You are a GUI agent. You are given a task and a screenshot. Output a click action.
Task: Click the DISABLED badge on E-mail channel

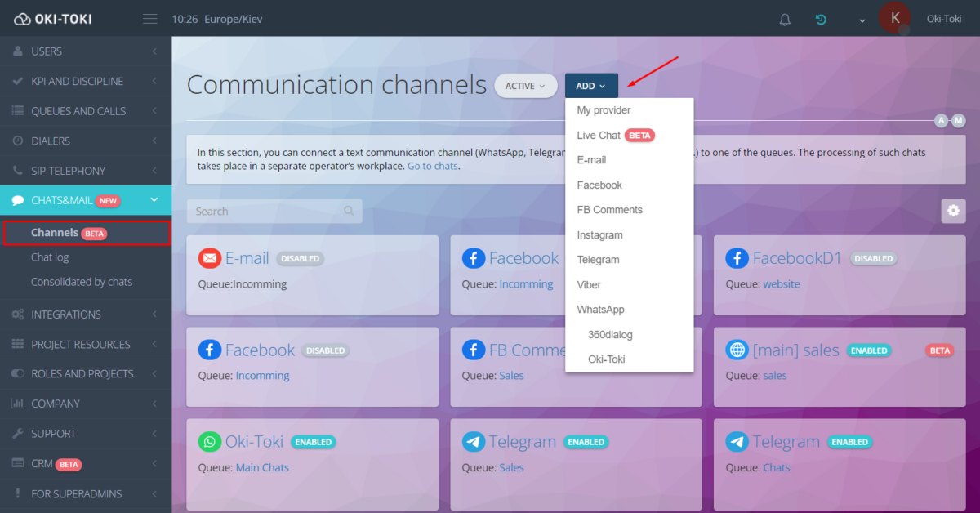(x=300, y=258)
